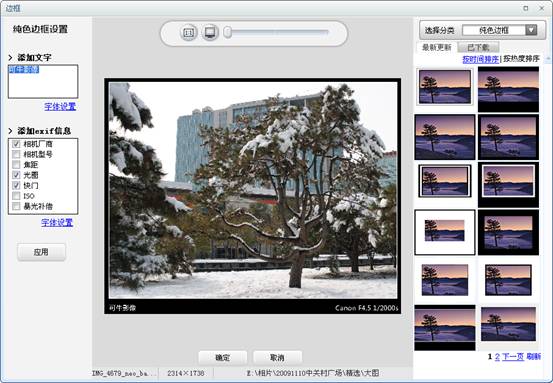Click inside the add-text input box
553x383 pixels.
(43, 81)
